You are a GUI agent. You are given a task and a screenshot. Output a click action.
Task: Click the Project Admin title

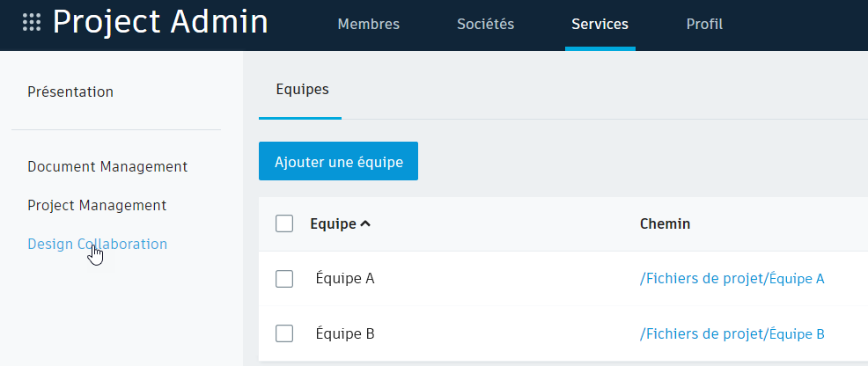pyautogui.click(x=160, y=23)
